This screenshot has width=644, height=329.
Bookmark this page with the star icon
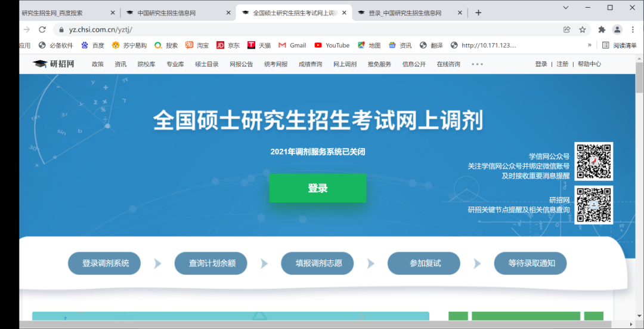click(x=583, y=30)
